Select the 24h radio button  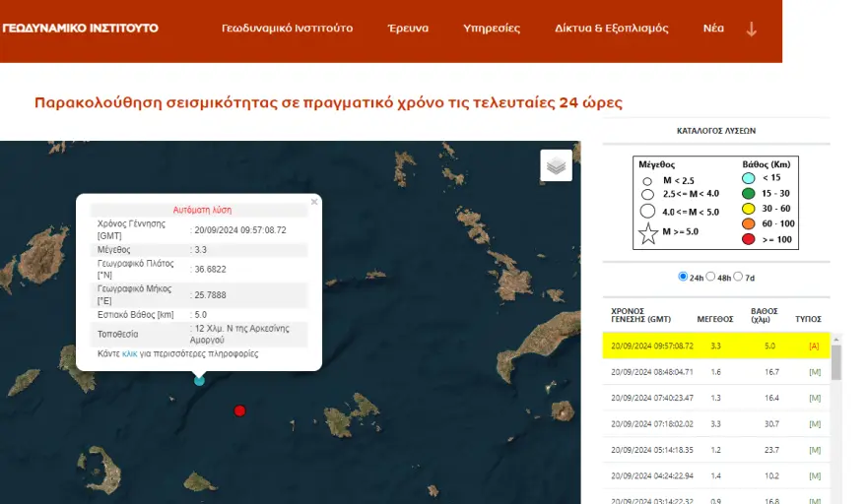(684, 277)
